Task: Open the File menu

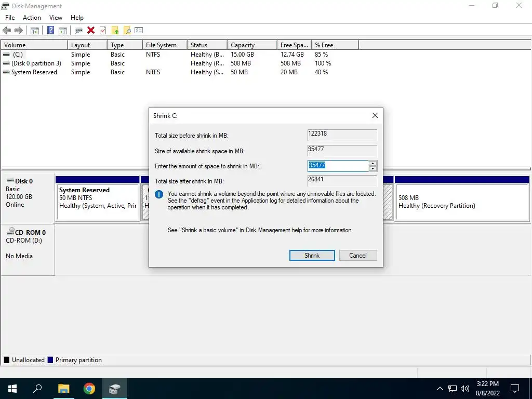Action: coord(10,18)
